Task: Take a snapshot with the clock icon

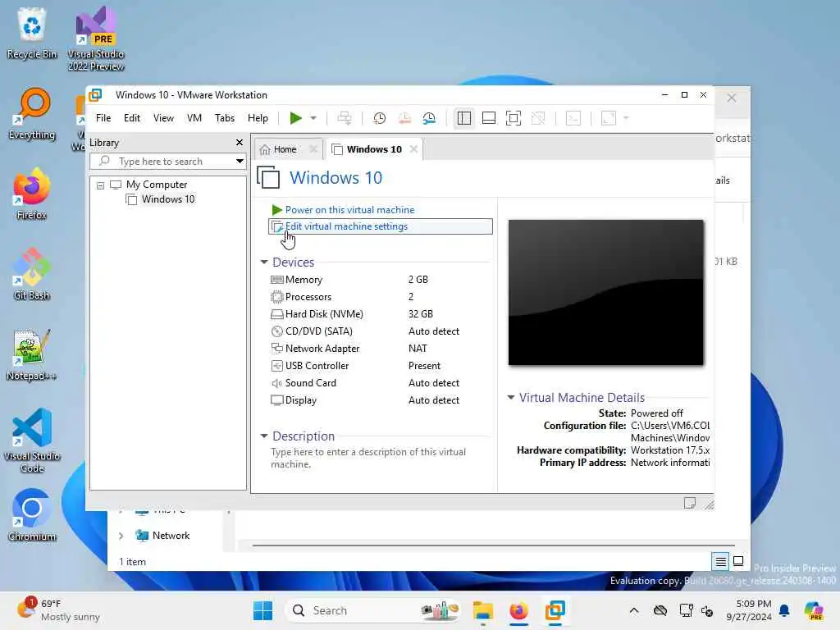Action: coord(379,118)
